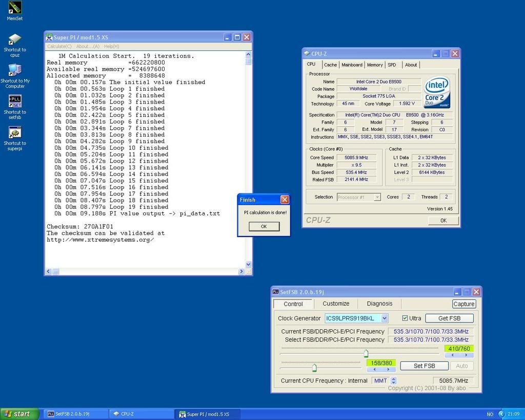The height and width of the screenshot is (420, 525).
Task: Click the Super PI title bar icon
Action: tap(50, 37)
